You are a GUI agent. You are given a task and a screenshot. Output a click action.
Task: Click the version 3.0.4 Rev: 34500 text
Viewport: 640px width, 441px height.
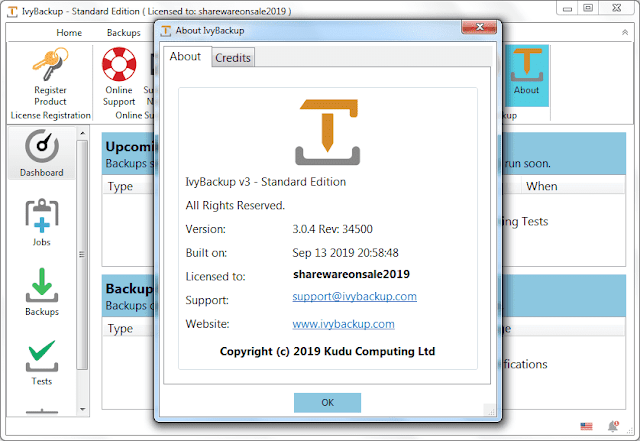click(332, 229)
